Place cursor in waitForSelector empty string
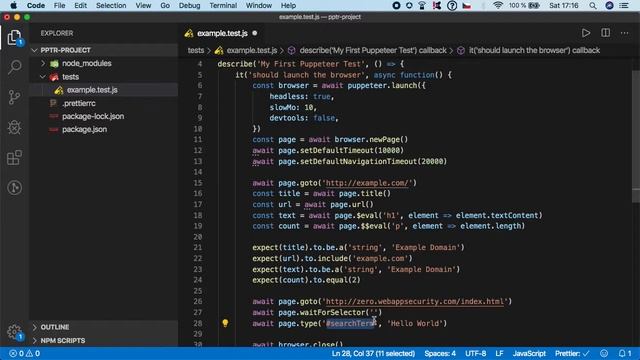The height and width of the screenshot is (360, 640). point(373,313)
